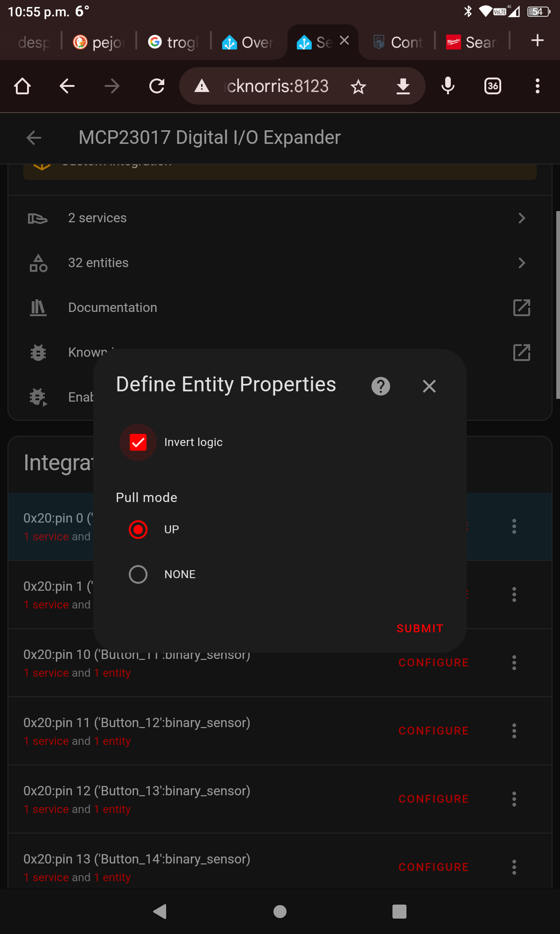This screenshot has height=934, width=560.
Task: Switch to the Over browser tab
Action: (x=248, y=42)
